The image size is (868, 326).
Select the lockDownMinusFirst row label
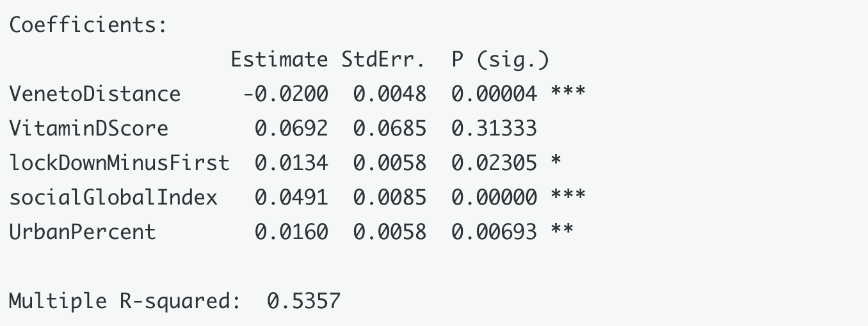pos(119,163)
